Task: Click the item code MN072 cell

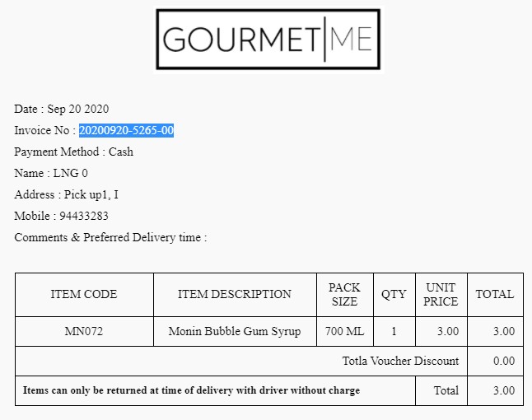Action: tap(84, 331)
